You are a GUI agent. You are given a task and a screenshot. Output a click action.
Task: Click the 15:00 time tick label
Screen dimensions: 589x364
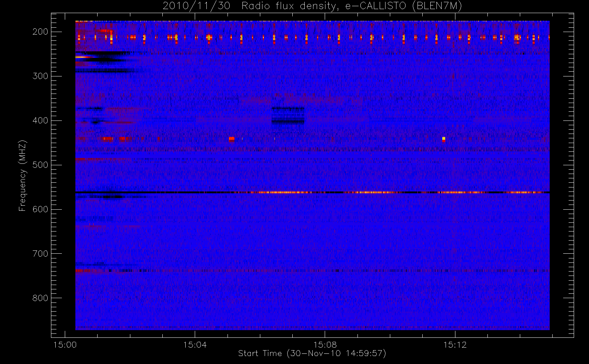[65, 345]
